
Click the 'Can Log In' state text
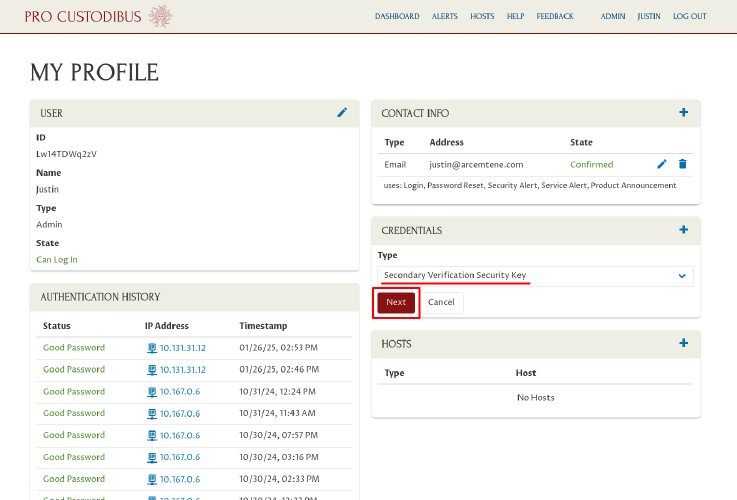(57, 259)
